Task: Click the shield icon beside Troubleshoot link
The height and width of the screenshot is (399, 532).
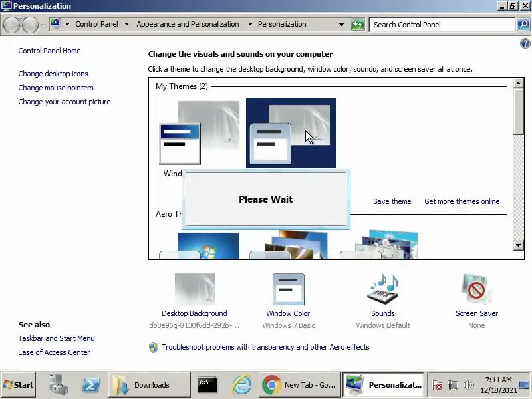Action: click(154, 347)
